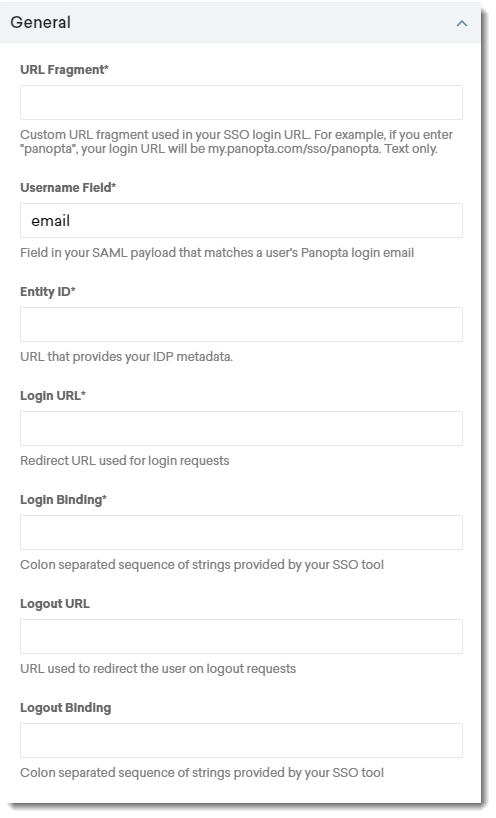496x818 pixels.
Task: Click the my.panopta.com/sso/panopta example help text
Action: [236, 142]
